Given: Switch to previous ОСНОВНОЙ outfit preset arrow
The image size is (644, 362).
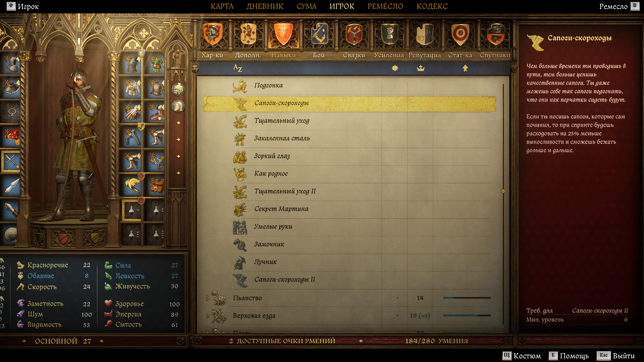Looking at the screenshot, I should (x=24, y=341).
